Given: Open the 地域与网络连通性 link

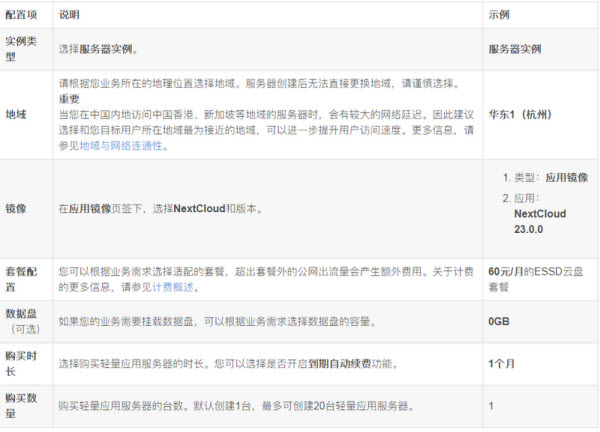Looking at the screenshot, I should pos(121,146).
